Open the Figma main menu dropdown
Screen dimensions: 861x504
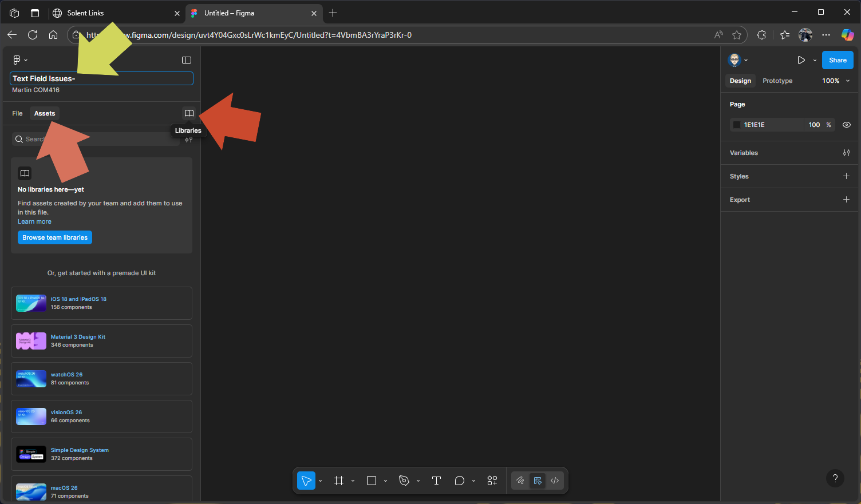point(19,60)
